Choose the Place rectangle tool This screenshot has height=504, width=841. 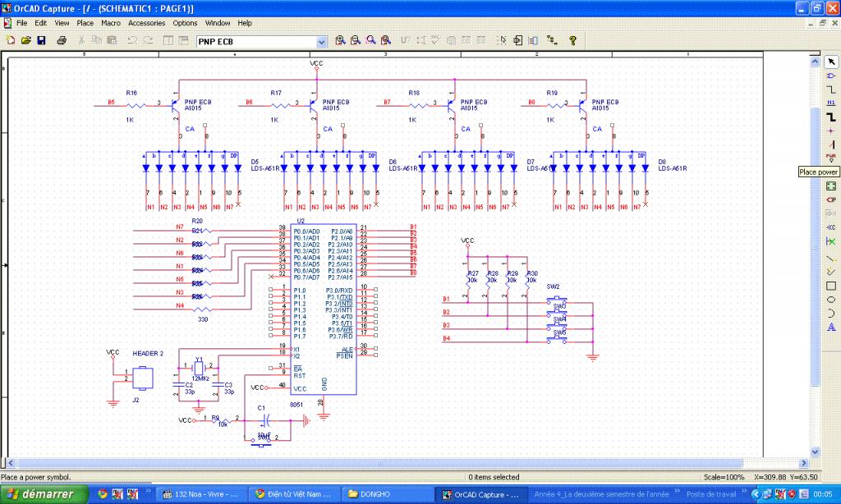pyautogui.click(x=831, y=286)
